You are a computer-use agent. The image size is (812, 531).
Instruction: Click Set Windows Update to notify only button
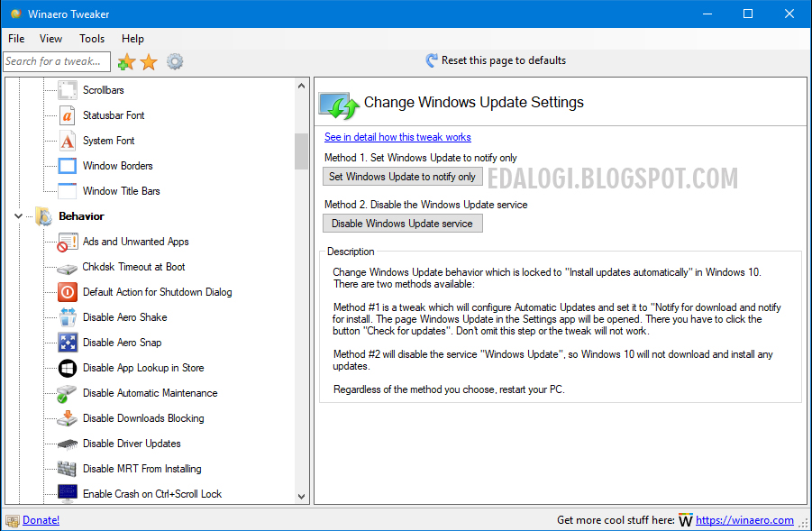(402, 177)
